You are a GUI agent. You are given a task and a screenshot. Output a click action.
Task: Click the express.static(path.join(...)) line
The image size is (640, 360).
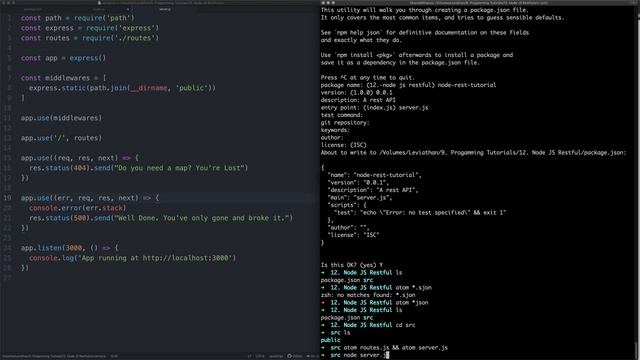point(122,88)
